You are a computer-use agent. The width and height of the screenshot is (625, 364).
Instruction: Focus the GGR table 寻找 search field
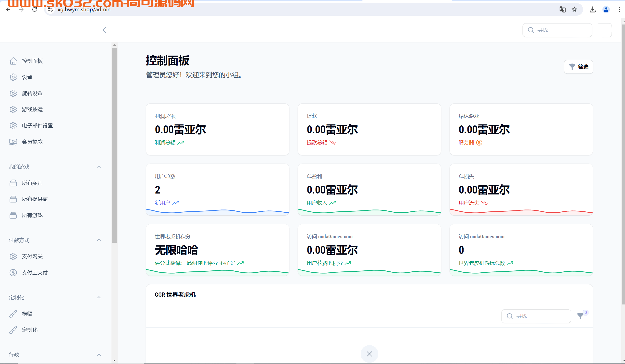coord(536,316)
